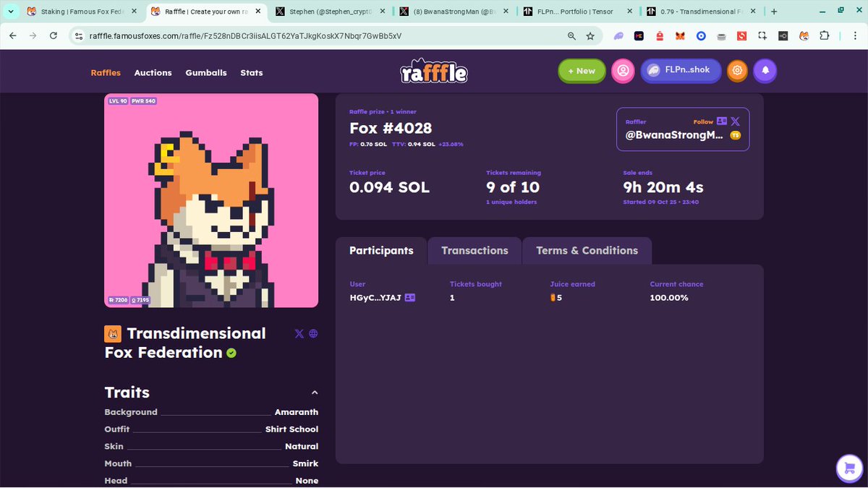Go to the Stats nav item
868x488 pixels.
point(252,73)
